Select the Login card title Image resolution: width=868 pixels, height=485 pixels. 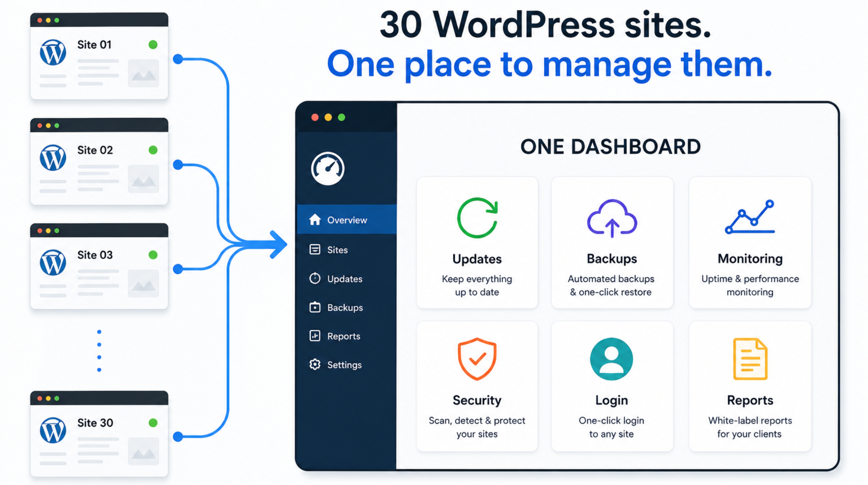(611, 400)
